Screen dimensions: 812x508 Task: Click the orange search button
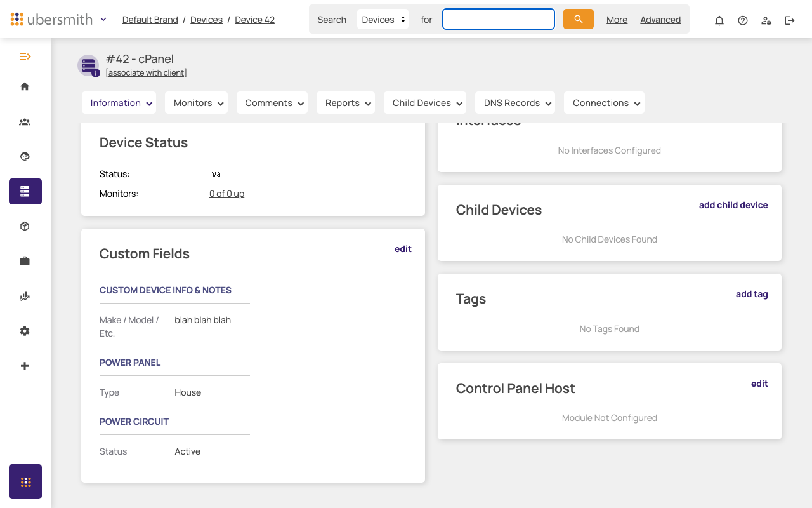579,19
